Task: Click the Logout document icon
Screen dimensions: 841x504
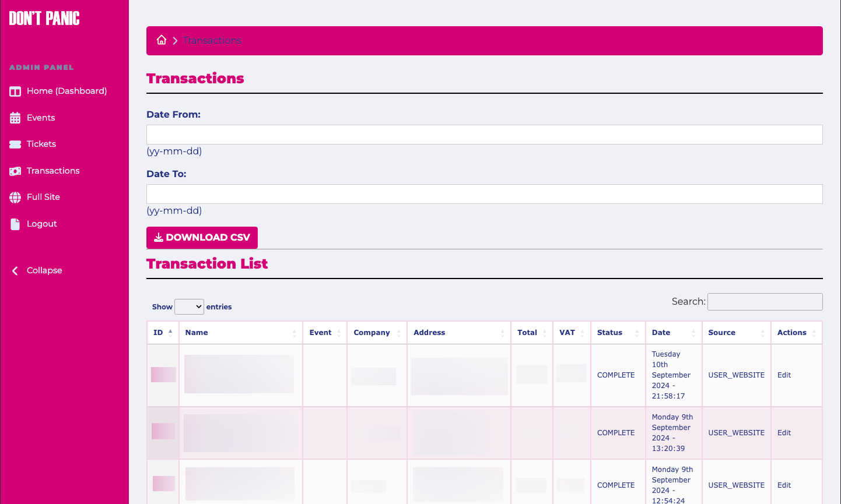Action: [15, 223]
